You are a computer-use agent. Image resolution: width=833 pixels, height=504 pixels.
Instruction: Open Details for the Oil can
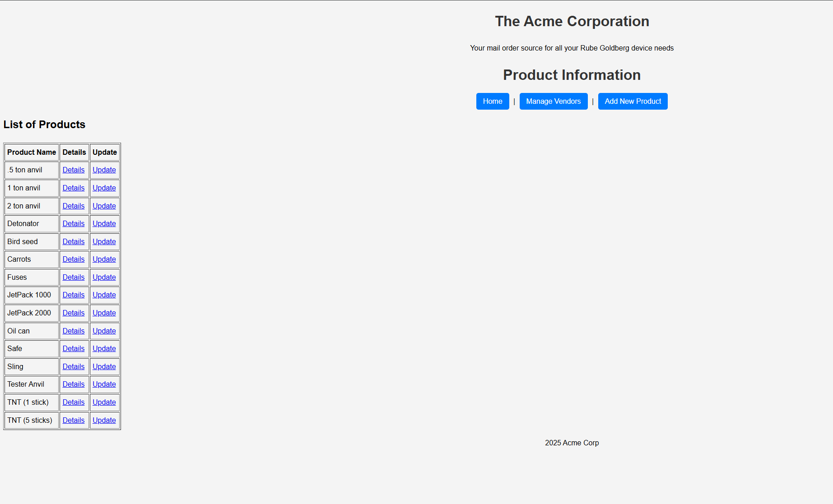pyautogui.click(x=74, y=331)
